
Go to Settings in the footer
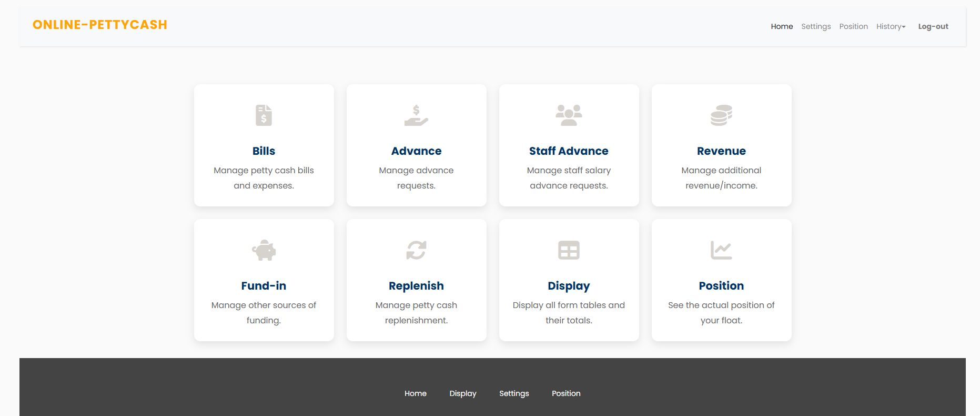[514, 393]
